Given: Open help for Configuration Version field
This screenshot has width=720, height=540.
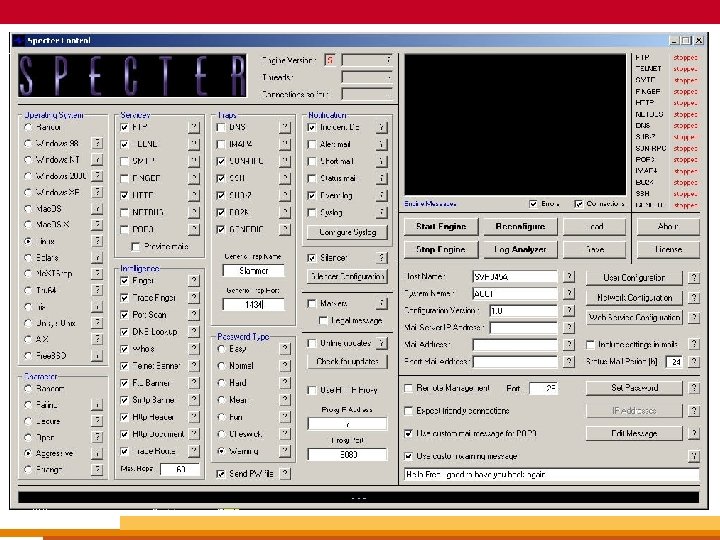Looking at the screenshot, I should pos(569,310).
